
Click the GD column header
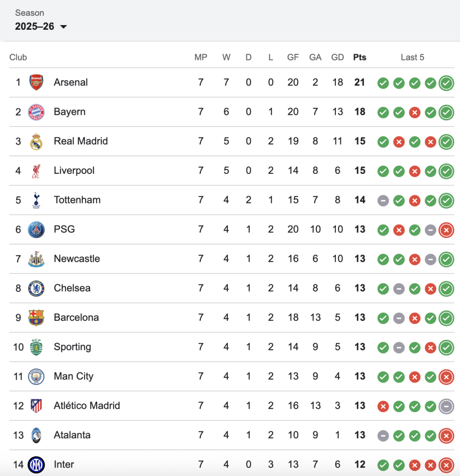338,57
